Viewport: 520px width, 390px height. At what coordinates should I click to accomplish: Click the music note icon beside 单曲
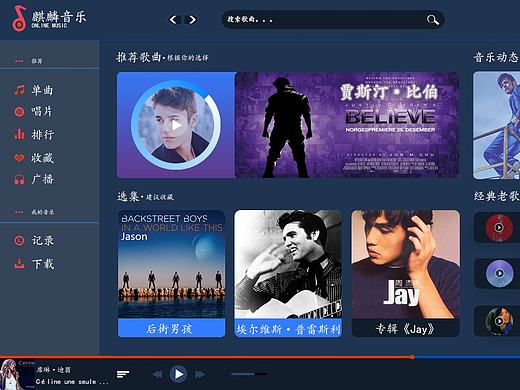tap(19, 90)
